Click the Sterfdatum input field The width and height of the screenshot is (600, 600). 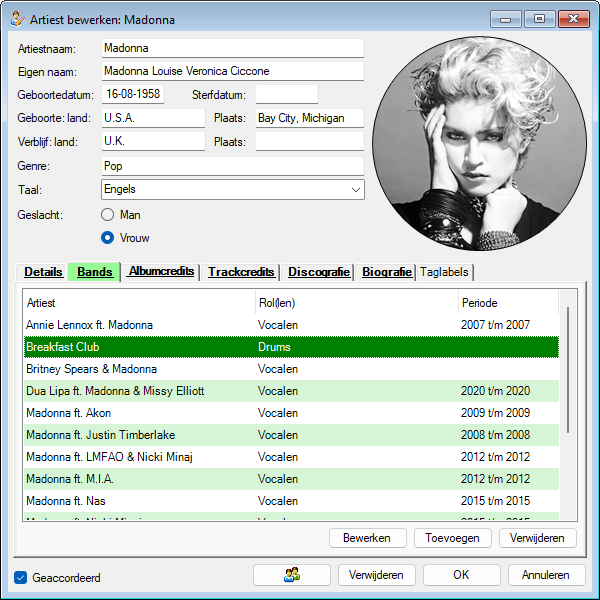[x=286, y=95]
